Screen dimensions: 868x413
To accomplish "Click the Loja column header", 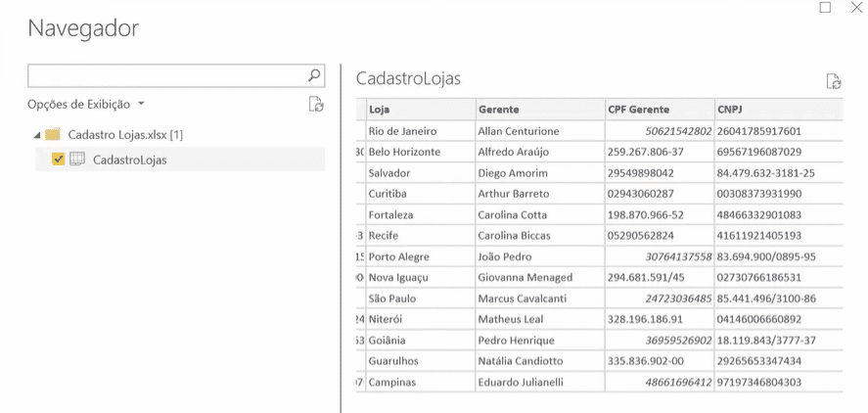I will (421, 110).
